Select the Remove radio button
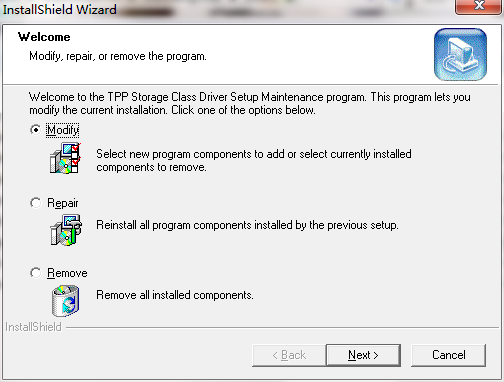 [x=35, y=273]
